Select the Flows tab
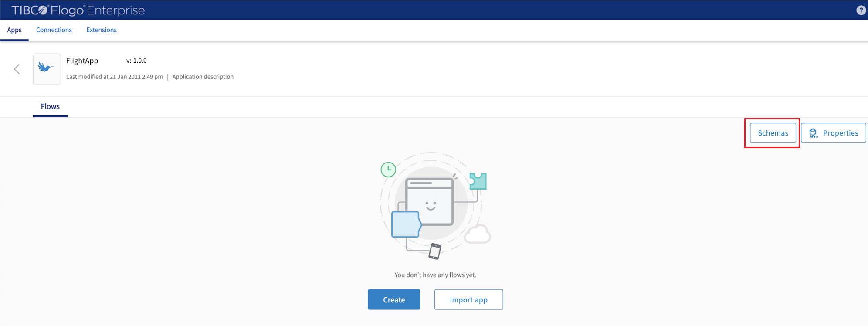868x326 pixels. 50,107
